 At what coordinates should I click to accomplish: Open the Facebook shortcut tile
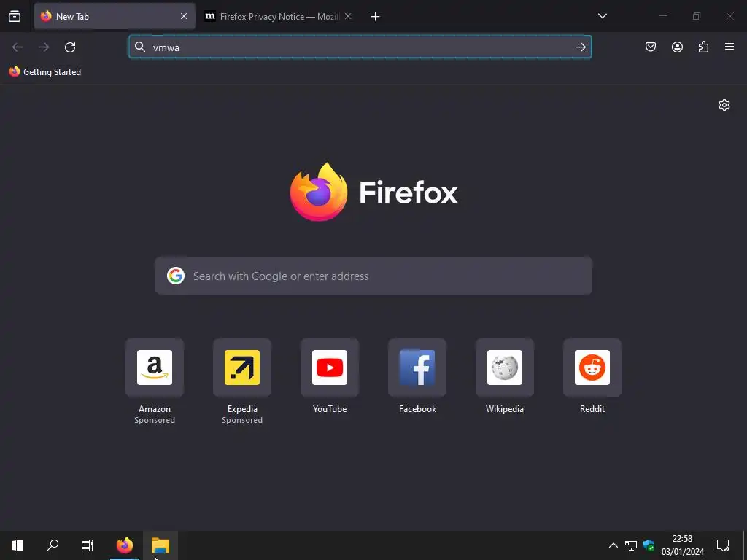[x=417, y=376]
